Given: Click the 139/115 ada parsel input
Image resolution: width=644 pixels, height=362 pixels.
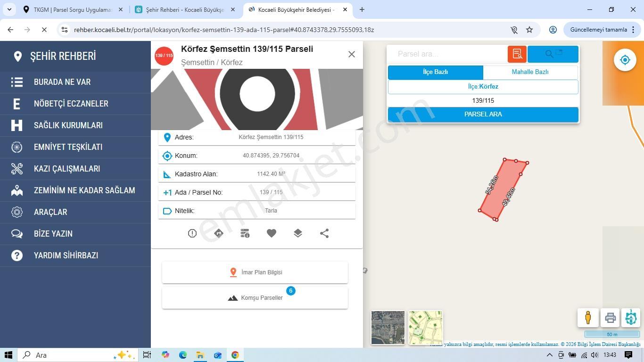Looking at the screenshot, I should click(x=483, y=100).
